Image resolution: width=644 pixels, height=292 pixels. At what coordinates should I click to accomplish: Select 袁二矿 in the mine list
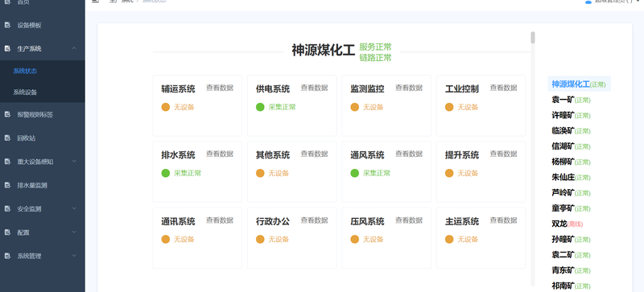[x=572, y=255]
